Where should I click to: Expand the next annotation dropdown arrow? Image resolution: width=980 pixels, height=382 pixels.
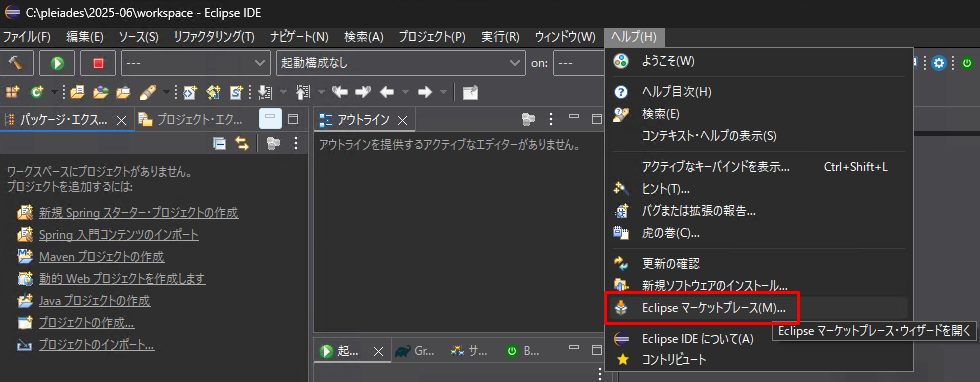(x=284, y=93)
